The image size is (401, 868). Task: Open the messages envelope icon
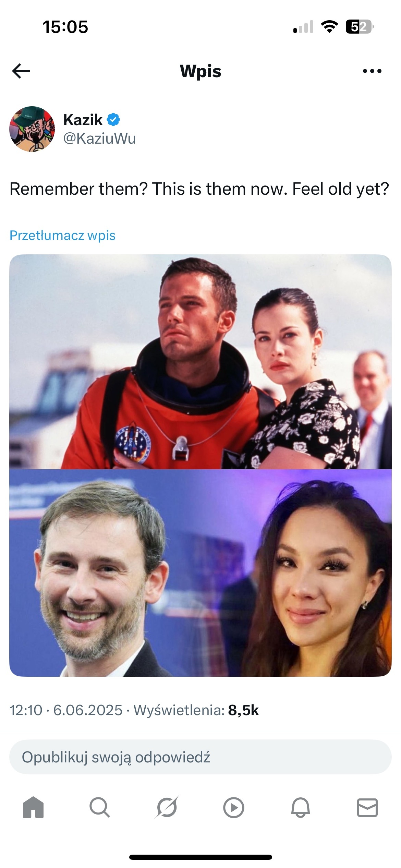coord(367,807)
